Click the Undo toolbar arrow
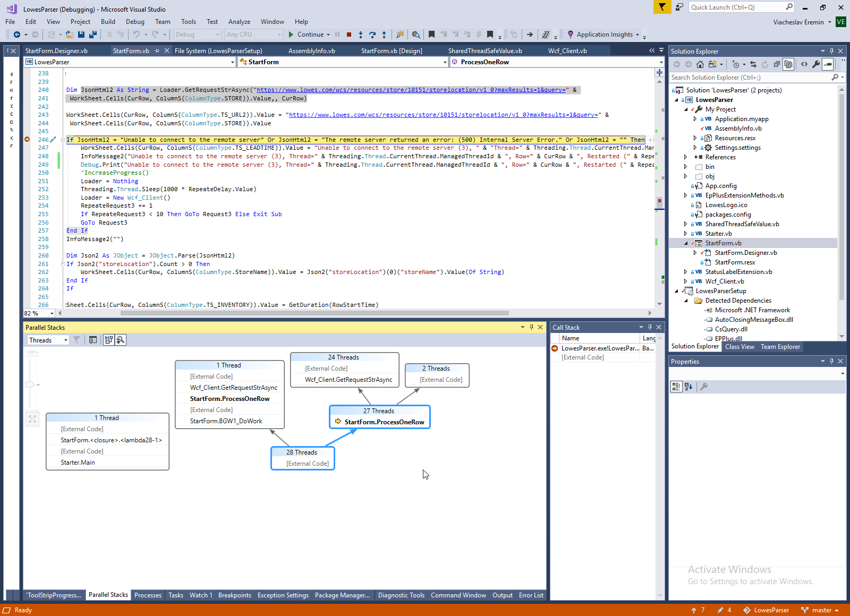Image resolution: width=850 pixels, height=616 pixels. click(x=137, y=35)
